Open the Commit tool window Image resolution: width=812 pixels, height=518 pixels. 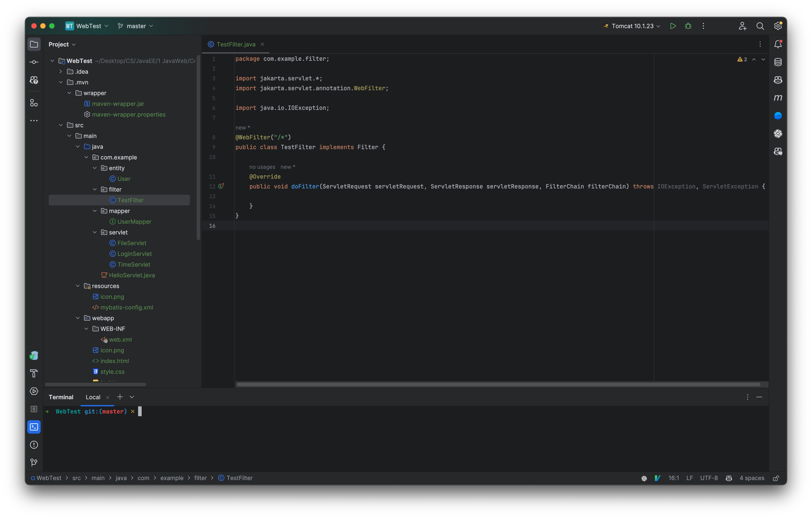[34, 62]
